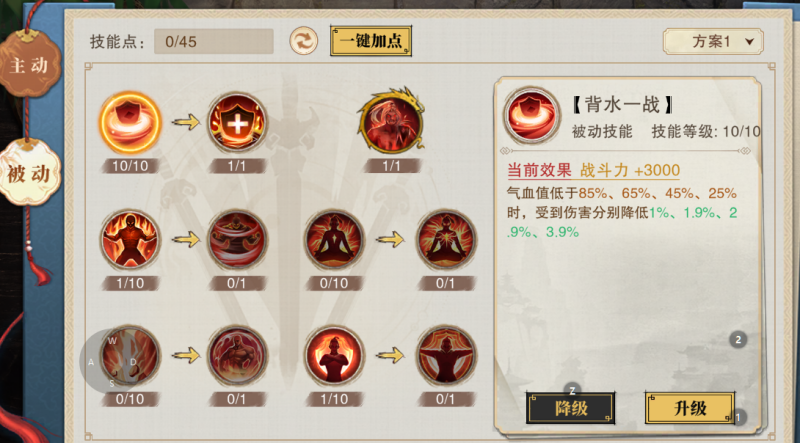800x443 pixels.
Task: Select the whirlwind monk skill icon
Action: pos(237,239)
